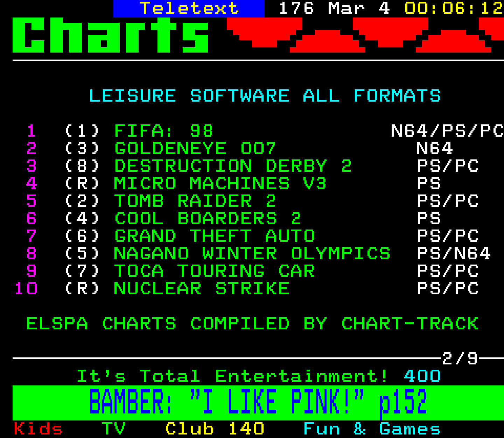Click the It's Total Entertainment! text

[233, 376]
